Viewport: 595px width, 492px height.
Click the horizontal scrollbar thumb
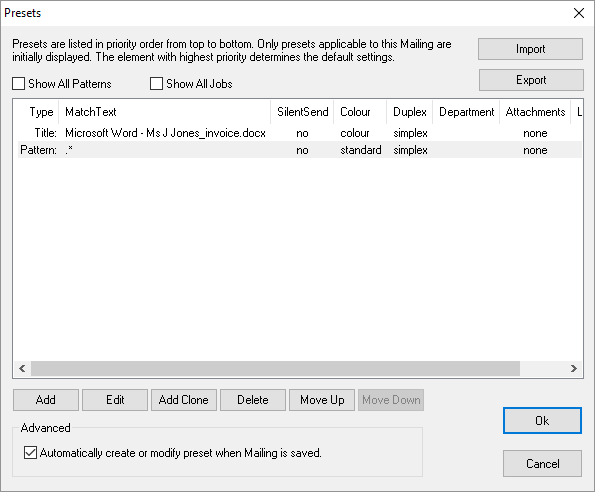[275, 368]
